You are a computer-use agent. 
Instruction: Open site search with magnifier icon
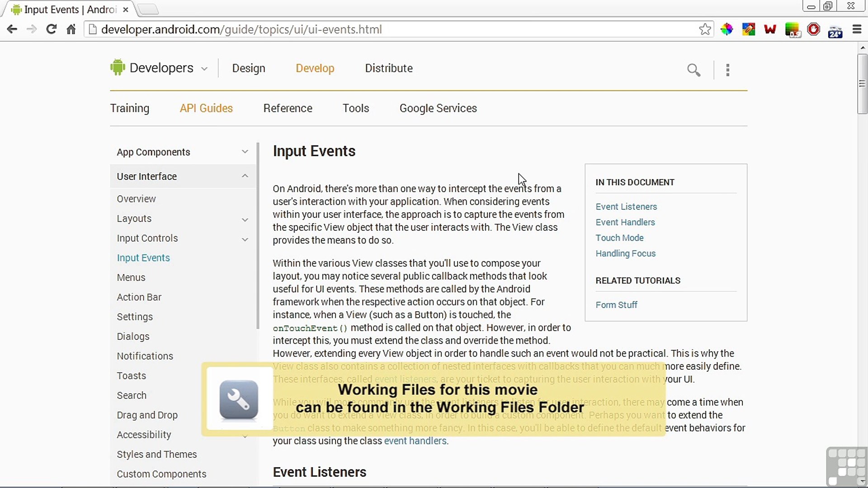tap(693, 70)
